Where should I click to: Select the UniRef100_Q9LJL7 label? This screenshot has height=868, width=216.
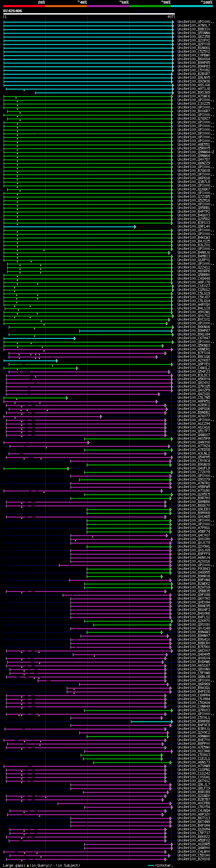pyautogui.click(x=194, y=784)
